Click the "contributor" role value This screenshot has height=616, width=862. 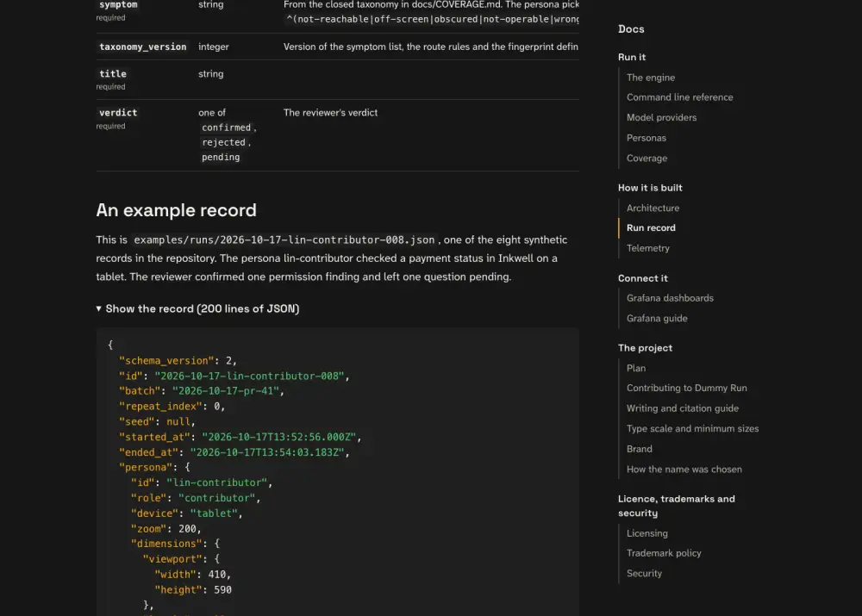216,499
